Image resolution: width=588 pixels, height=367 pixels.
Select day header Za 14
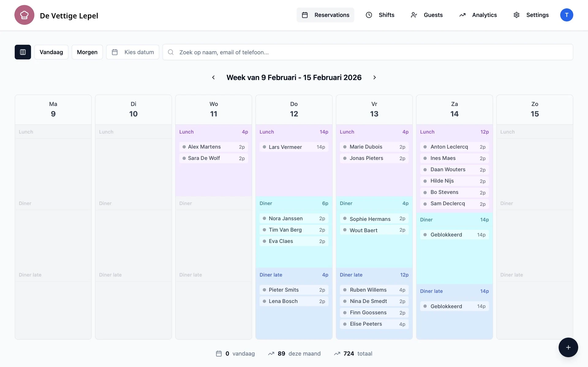454,109
